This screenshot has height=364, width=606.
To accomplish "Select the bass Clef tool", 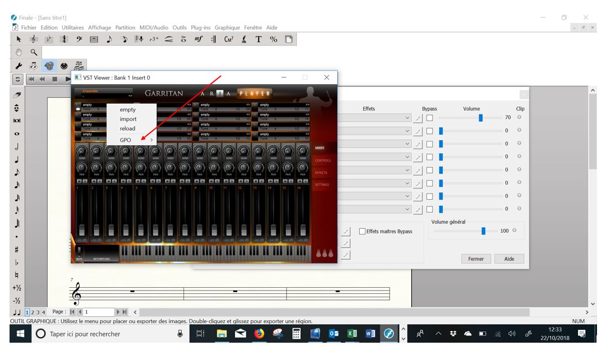I will (x=79, y=39).
